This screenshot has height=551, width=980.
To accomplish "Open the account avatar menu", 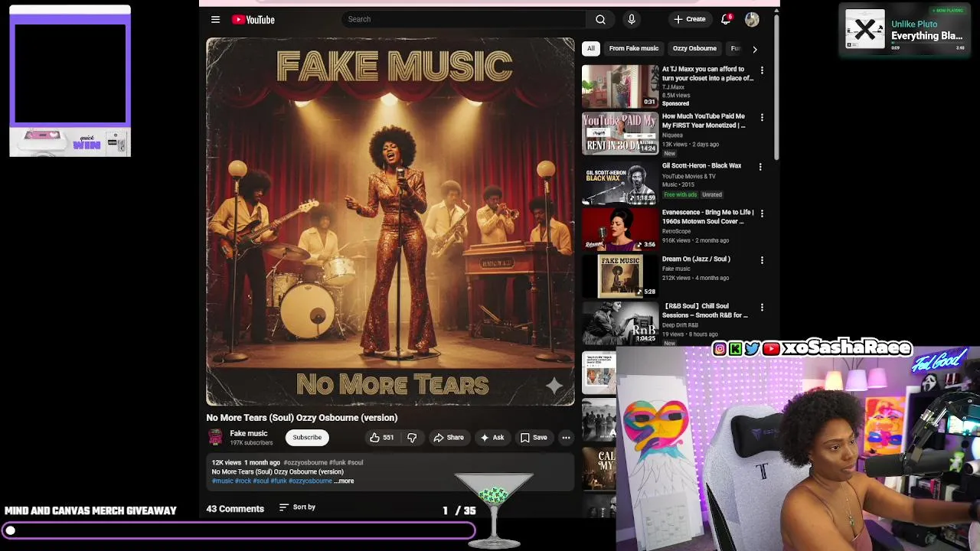I will [x=752, y=19].
